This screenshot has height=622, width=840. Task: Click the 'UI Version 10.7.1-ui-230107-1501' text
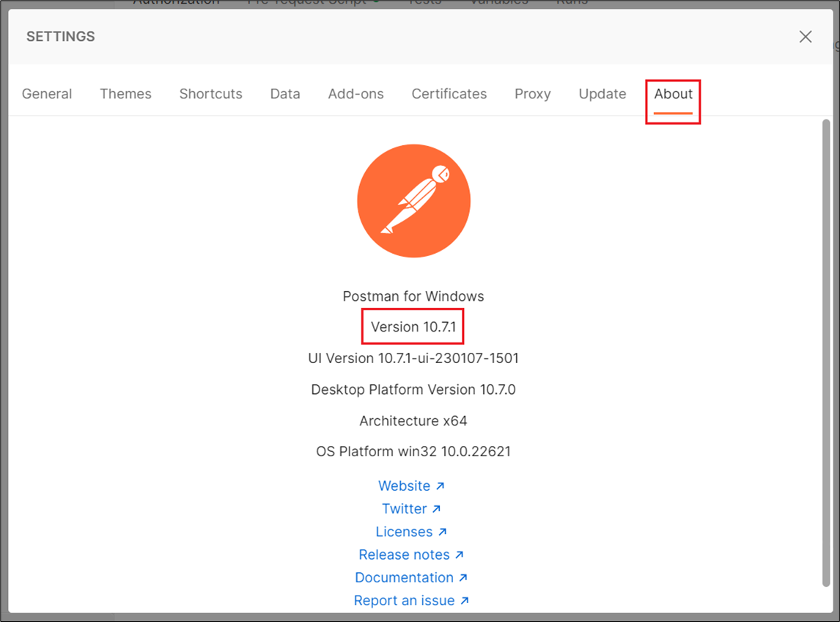click(413, 358)
